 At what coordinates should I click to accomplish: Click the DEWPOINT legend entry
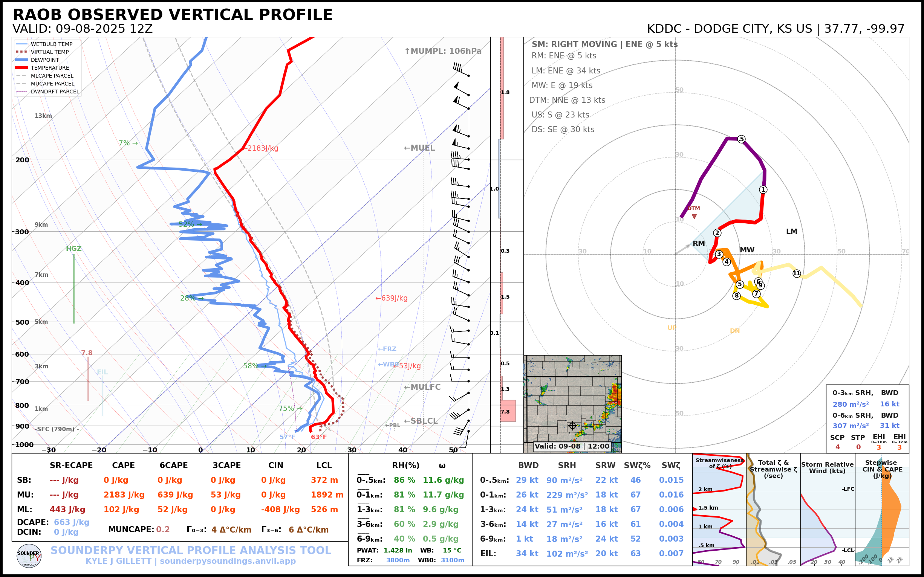45,60
